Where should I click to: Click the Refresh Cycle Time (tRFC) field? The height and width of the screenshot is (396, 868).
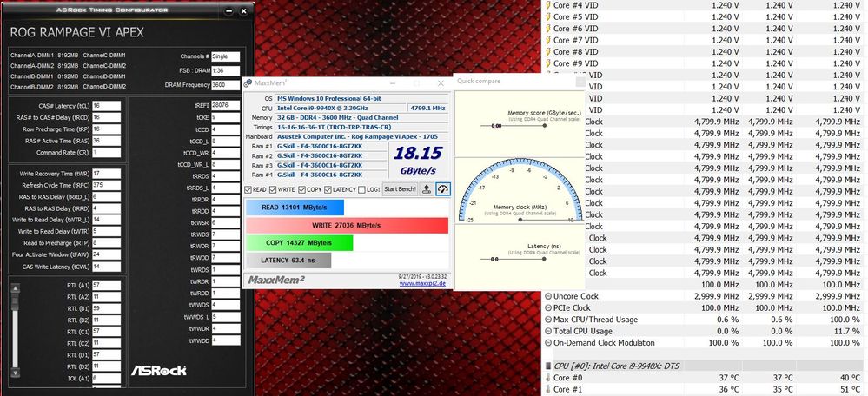pyautogui.click(x=106, y=185)
